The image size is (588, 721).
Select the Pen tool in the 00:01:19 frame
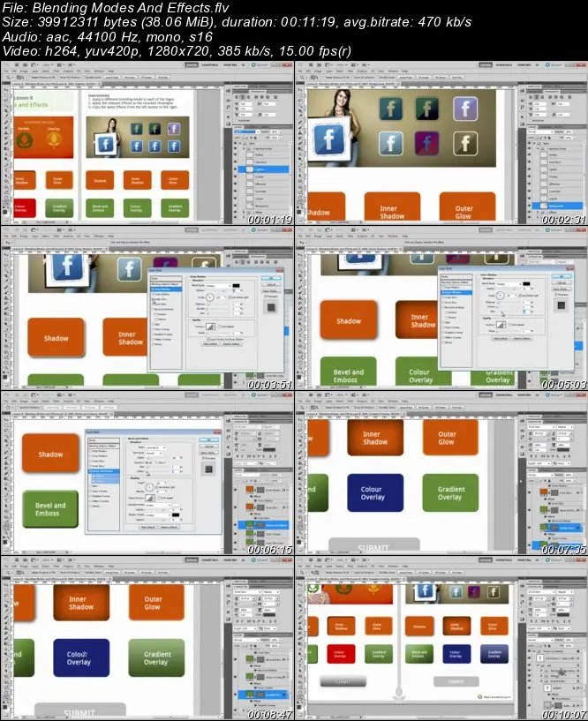click(x=6, y=164)
